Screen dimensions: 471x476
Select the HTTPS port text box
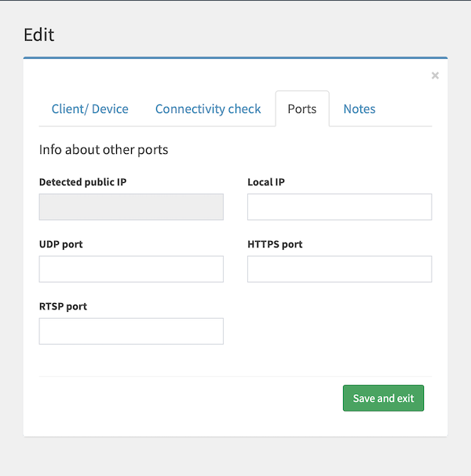point(339,269)
